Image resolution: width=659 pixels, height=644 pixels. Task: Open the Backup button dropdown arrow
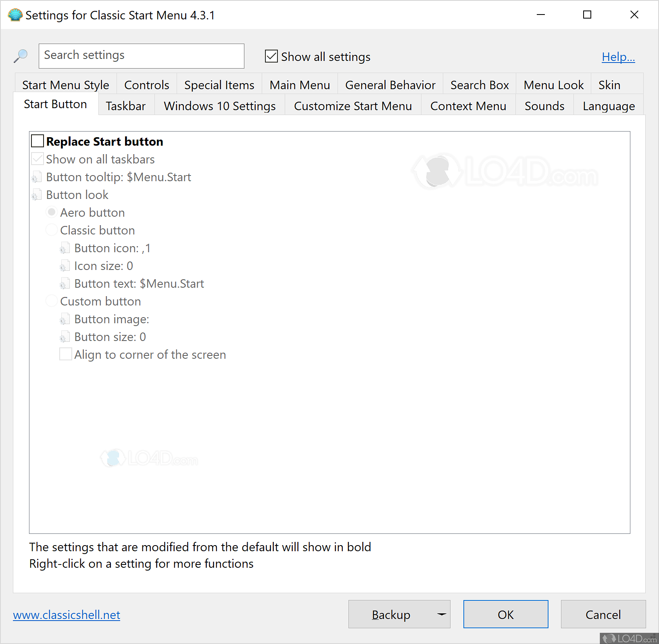pos(442,614)
